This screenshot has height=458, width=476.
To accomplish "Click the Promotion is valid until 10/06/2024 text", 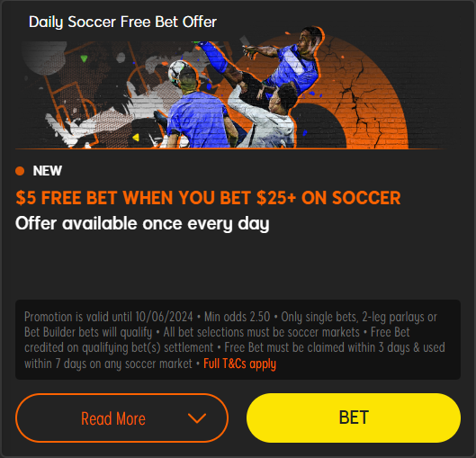I will tap(108, 317).
